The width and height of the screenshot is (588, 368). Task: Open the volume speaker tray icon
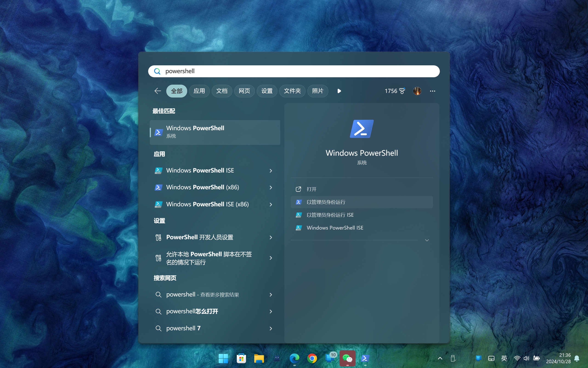tap(526, 358)
